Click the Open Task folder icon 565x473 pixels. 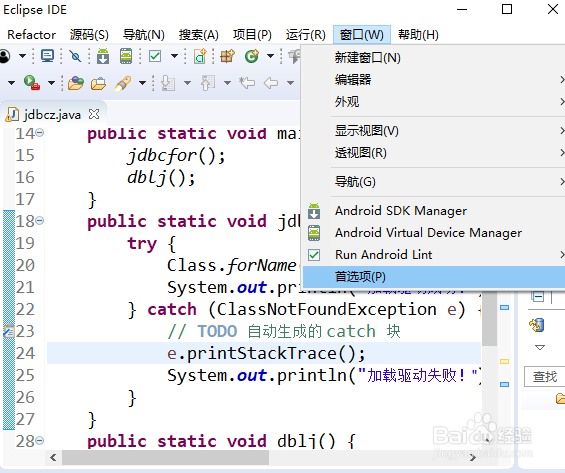coord(98,83)
